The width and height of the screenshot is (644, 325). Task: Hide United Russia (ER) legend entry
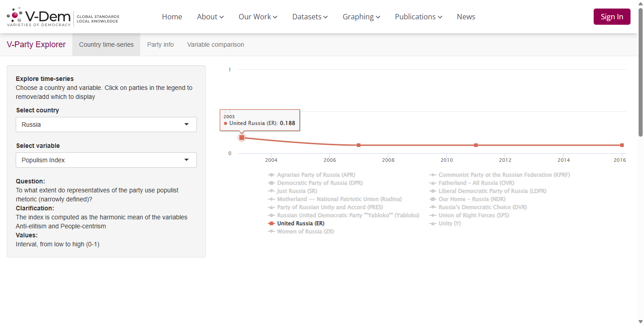296,223
